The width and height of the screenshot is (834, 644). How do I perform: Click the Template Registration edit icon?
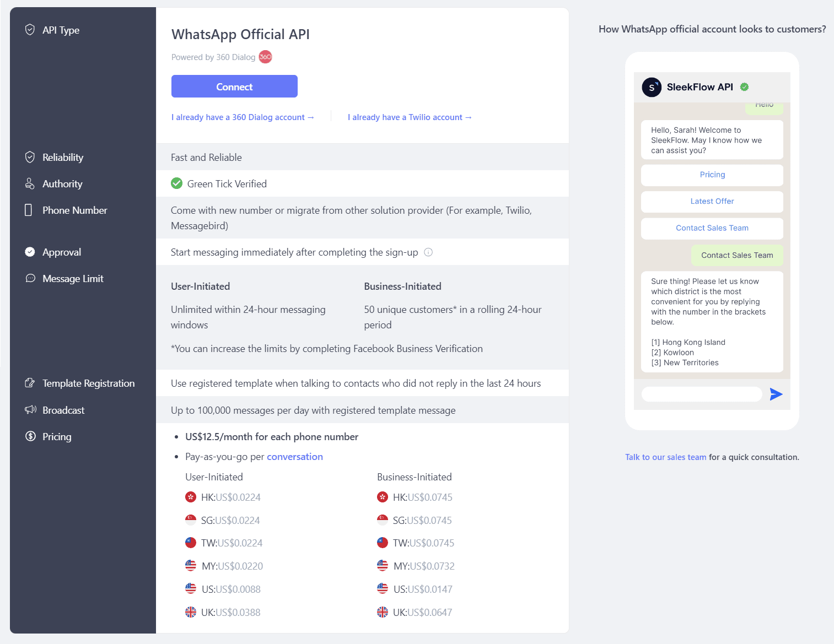coord(30,383)
